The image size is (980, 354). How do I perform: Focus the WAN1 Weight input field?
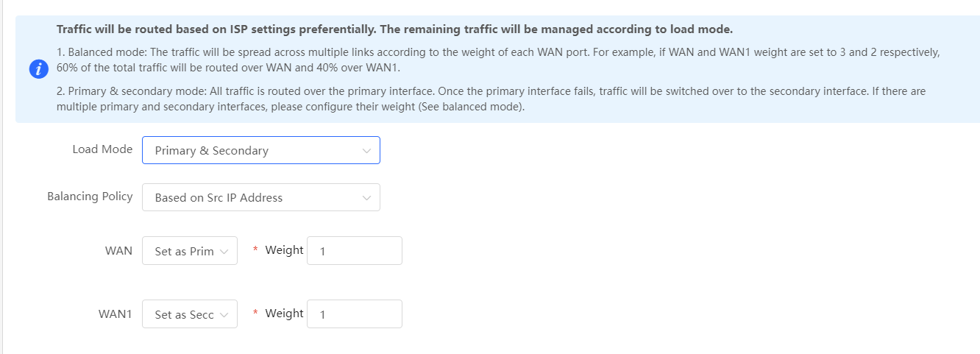(x=355, y=314)
